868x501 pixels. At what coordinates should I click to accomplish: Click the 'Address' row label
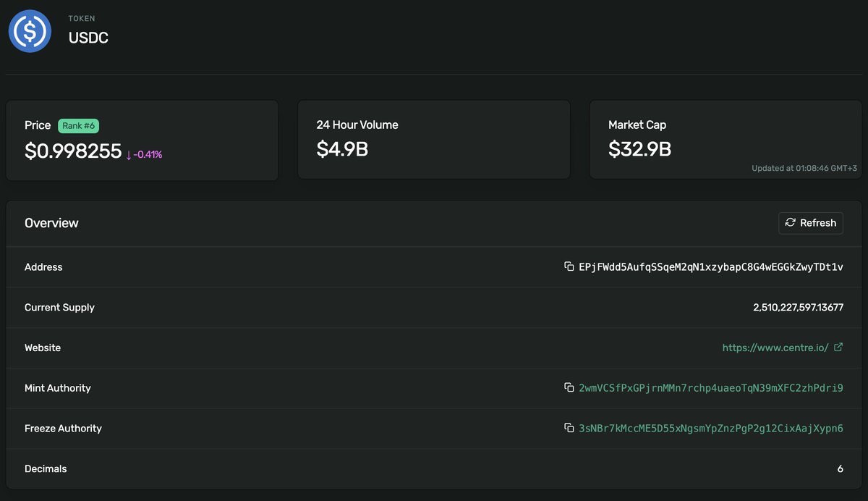tap(43, 267)
